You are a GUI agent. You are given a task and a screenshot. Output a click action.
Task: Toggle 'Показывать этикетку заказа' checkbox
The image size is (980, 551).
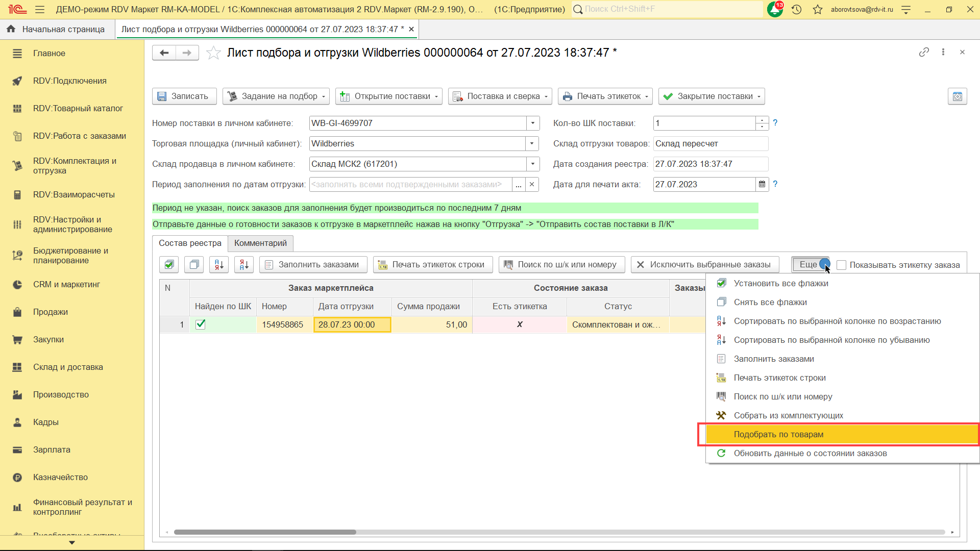click(842, 265)
